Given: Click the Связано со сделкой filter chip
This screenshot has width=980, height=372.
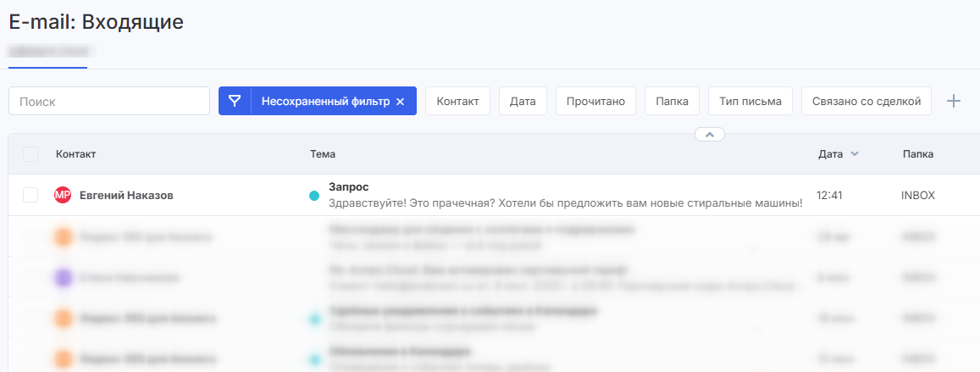Looking at the screenshot, I should click(866, 101).
